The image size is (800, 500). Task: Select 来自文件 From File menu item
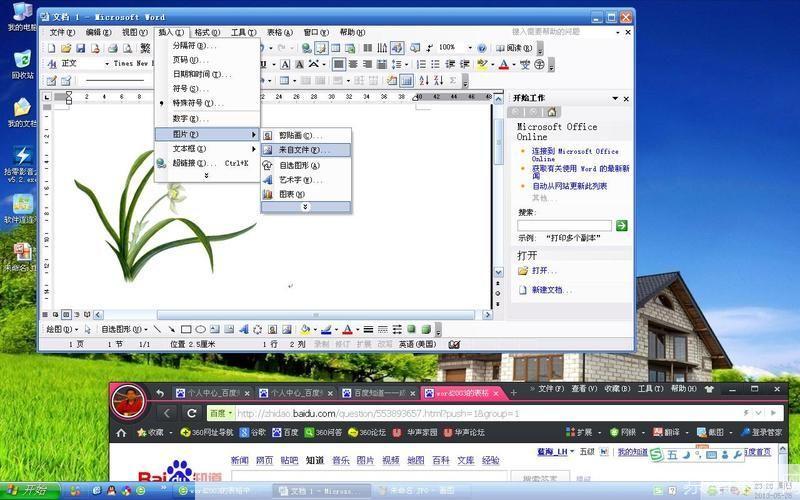tap(306, 150)
